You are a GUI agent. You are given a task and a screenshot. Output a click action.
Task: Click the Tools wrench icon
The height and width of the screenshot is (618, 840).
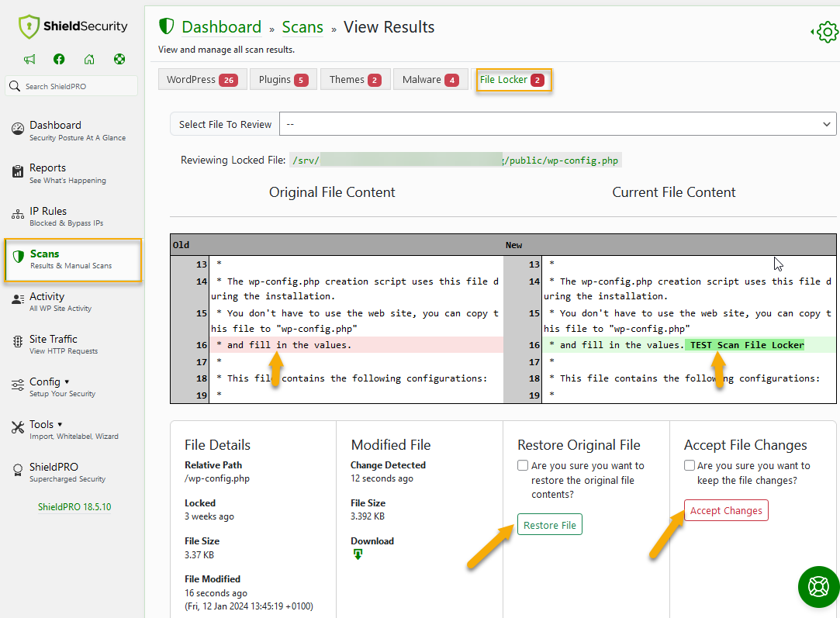(x=18, y=426)
